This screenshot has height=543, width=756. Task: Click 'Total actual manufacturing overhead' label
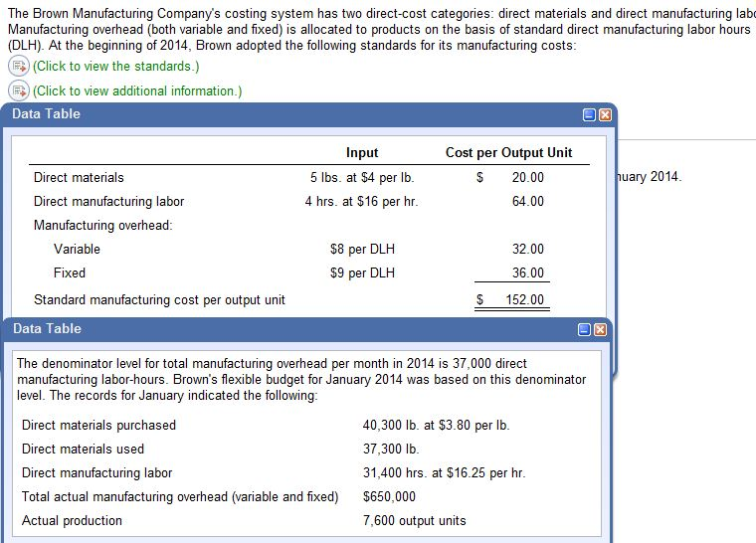pyautogui.click(x=180, y=496)
